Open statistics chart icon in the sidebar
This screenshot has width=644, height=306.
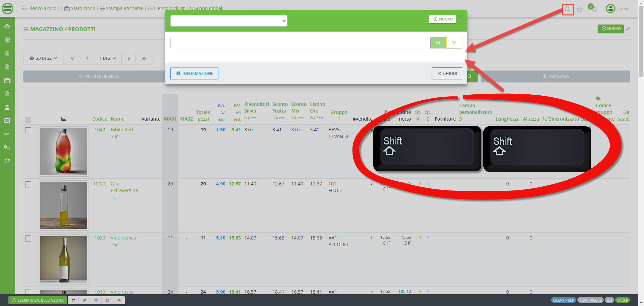point(7,134)
